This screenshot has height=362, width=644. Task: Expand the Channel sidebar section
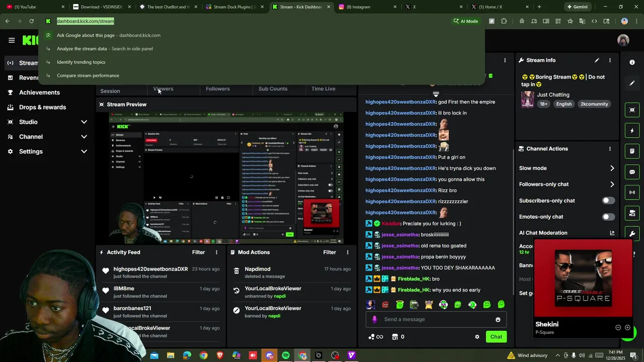[84, 137]
